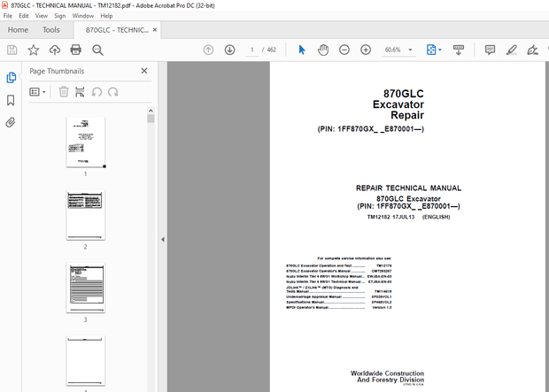Open the Page Thumbnails sidebar icon
549x392 pixels.
click(x=11, y=77)
